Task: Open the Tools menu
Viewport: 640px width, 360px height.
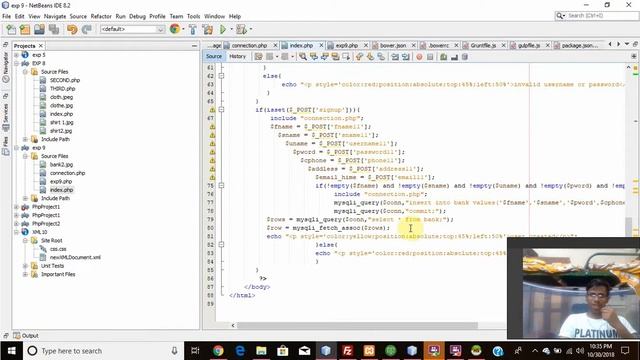Action: point(193,16)
